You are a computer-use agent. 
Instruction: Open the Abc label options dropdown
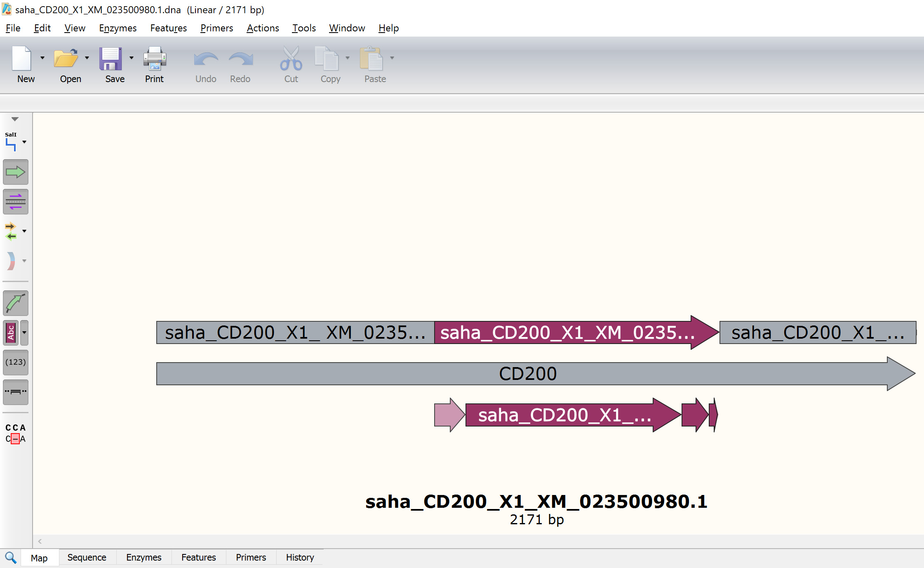24,332
